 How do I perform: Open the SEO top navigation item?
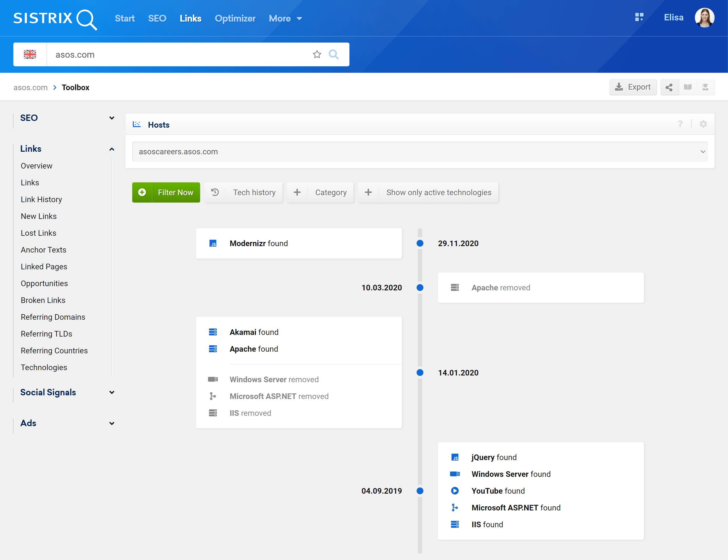pyautogui.click(x=157, y=19)
